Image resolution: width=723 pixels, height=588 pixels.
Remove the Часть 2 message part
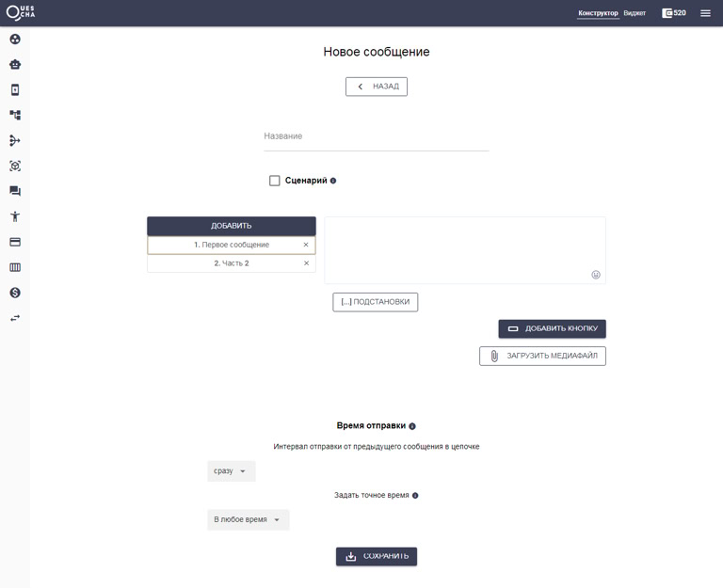coord(306,263)
